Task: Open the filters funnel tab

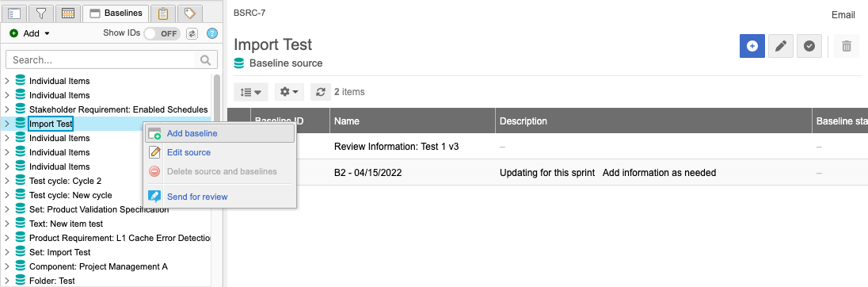Action: click(41, 13)
